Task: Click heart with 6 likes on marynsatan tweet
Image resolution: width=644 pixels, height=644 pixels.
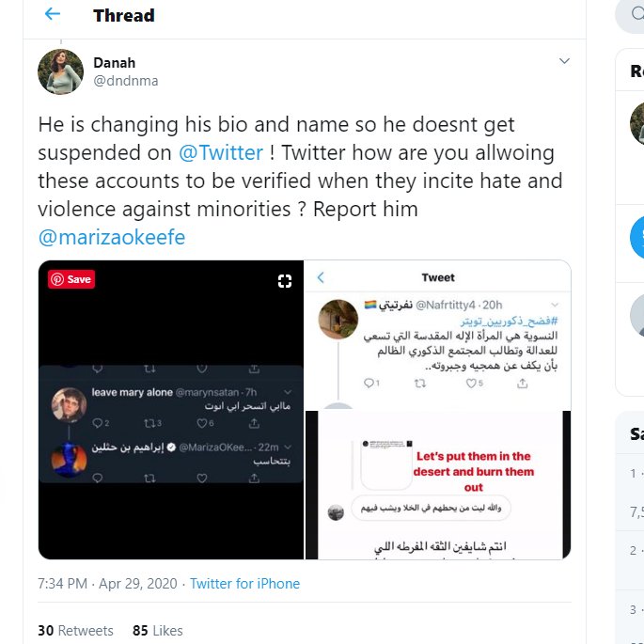Action: (x=205, y=423)
